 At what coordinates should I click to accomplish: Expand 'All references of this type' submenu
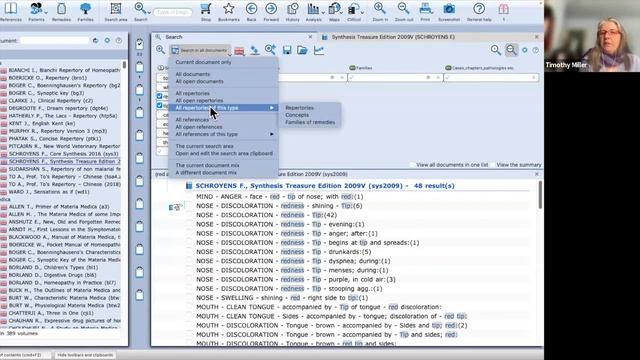[x=272, y=134]
